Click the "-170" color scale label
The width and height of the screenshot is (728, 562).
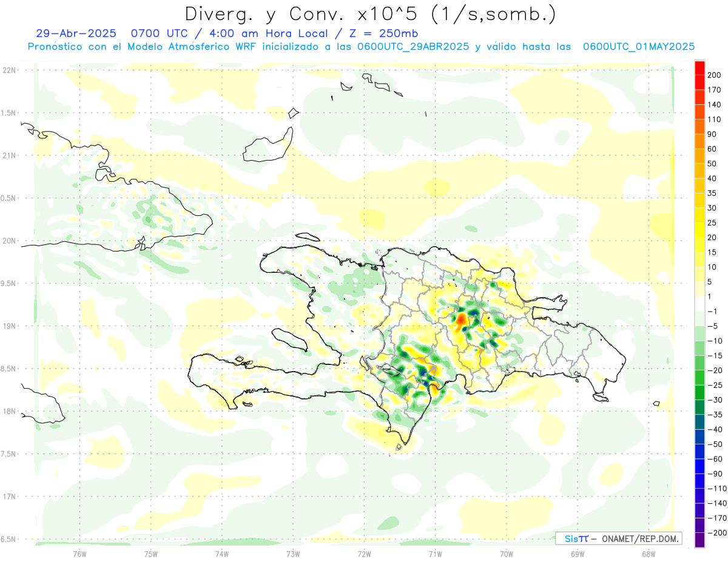[716, 518]
